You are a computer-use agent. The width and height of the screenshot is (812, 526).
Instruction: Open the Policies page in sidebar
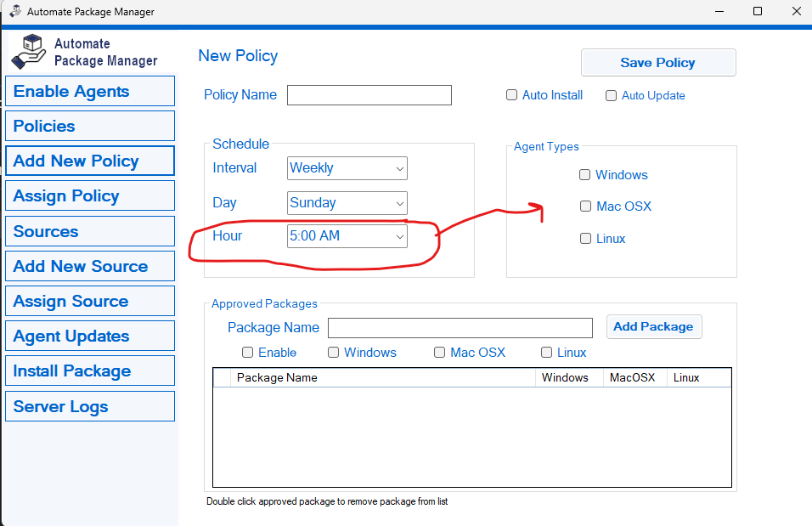[90, 127]
